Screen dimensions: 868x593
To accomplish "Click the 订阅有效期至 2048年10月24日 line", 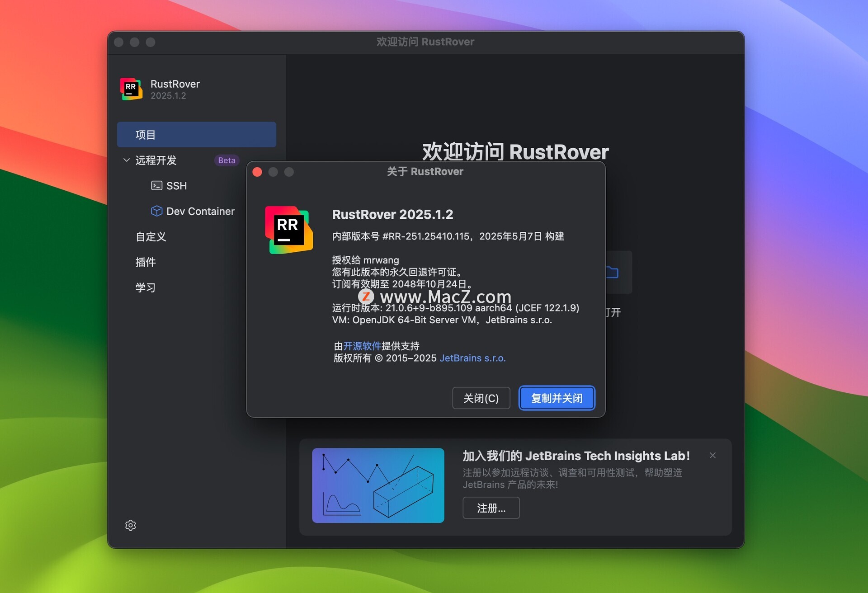I will pyautogui.click(x=402, y=284).
